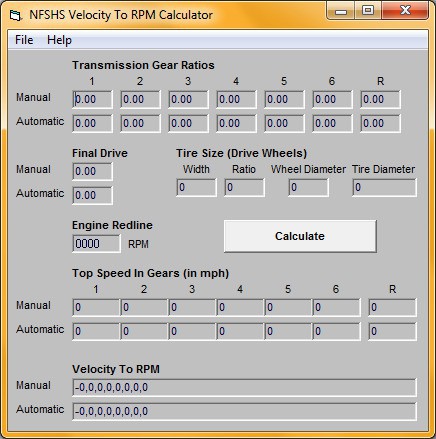Click the RPM unit label
The width and height of the screenshot is (436, 439).
(138, 244)
